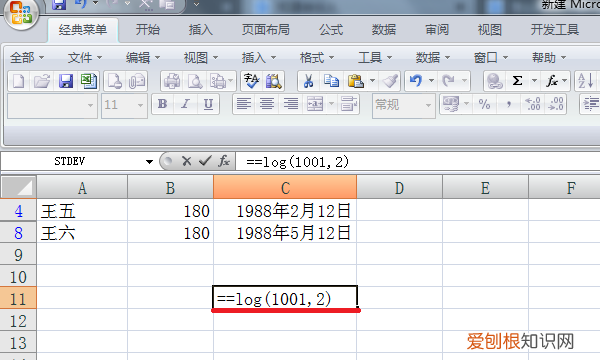600x360 pixels.
Task: Select the format painter brush
Action: (x=390, y=81)
